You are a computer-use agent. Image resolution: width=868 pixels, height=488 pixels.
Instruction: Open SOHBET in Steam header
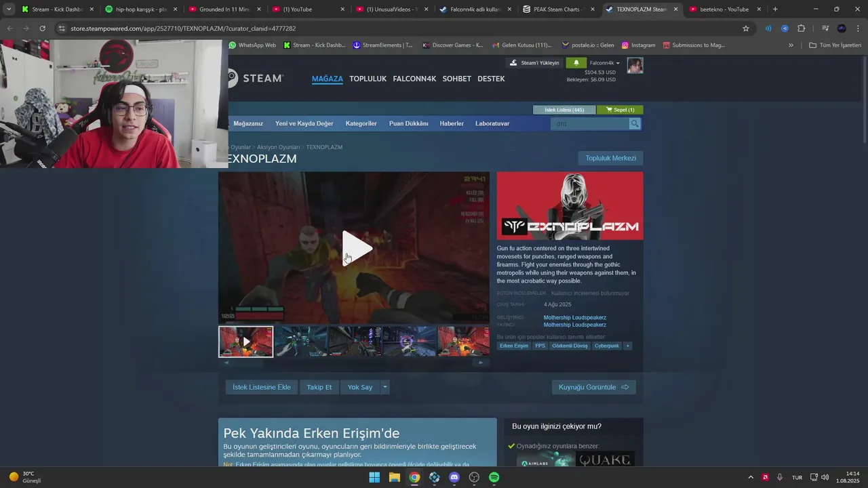(456, 79)
